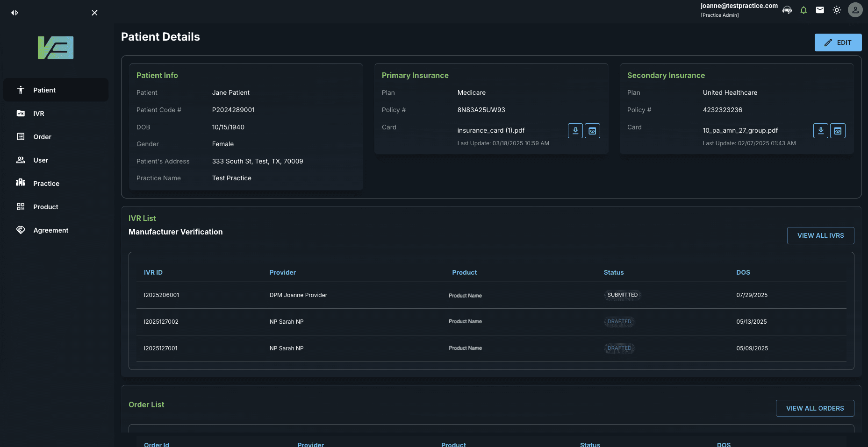The height and width of the screenshot is (447, 868).
Task: Collapse the navigation sidebar with arrows icon
Action: pos(14,13)
